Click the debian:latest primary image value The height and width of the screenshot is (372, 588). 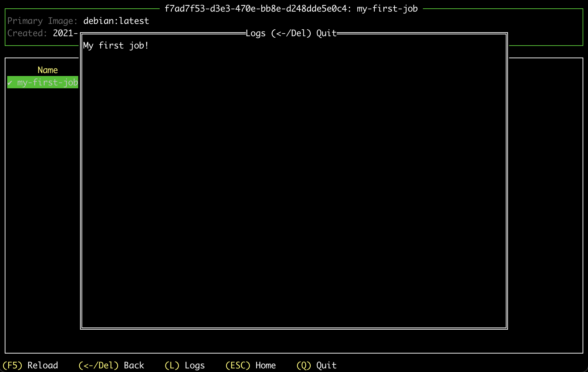coord(116,21)
